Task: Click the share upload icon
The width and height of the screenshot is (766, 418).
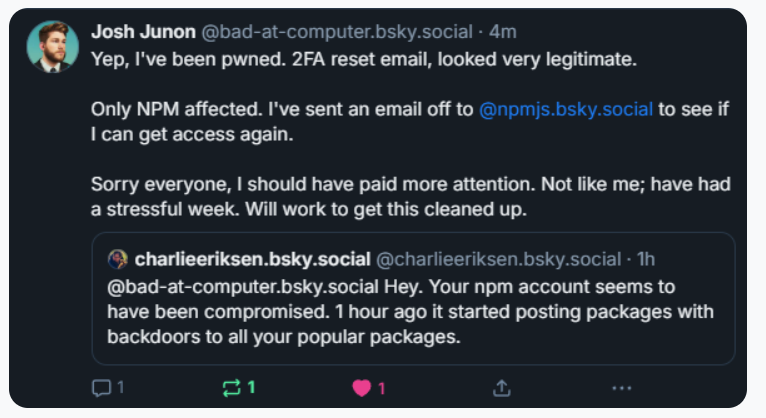Action: coord(502,387)
